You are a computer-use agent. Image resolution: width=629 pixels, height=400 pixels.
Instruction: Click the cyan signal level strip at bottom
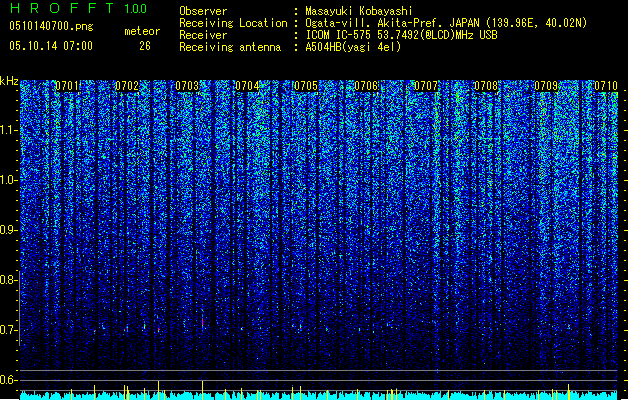[x=318, y=396]
